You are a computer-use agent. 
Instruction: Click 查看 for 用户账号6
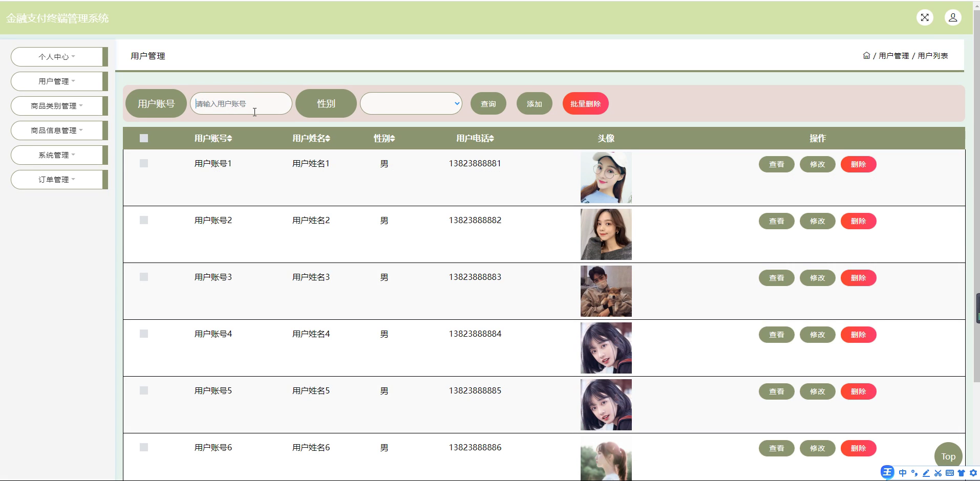pos(777,448)
